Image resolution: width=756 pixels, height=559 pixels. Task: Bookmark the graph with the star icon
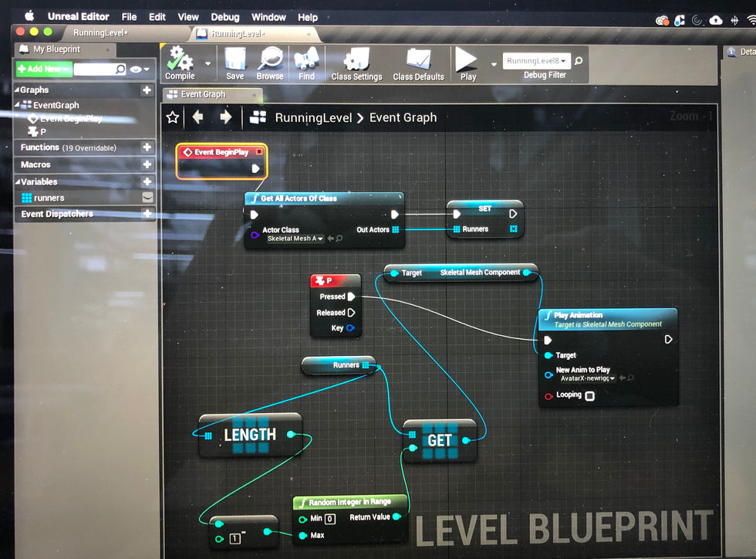point(173,117)
